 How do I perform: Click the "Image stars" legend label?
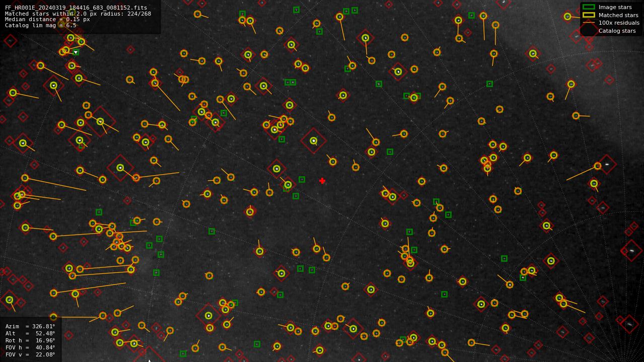(x=615, y=7)
